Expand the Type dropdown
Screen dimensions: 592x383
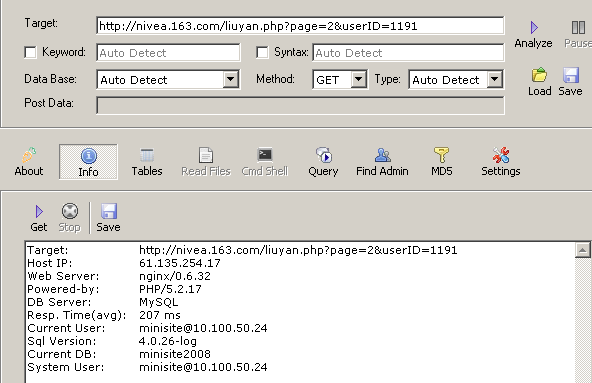[494, 79]
